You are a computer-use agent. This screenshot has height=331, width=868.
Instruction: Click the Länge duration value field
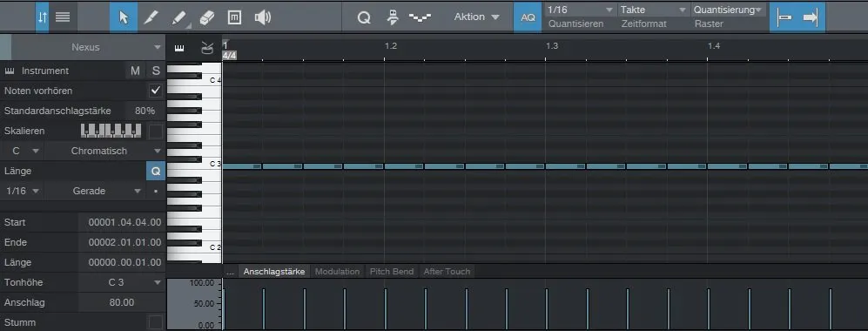tap(123, 262)
